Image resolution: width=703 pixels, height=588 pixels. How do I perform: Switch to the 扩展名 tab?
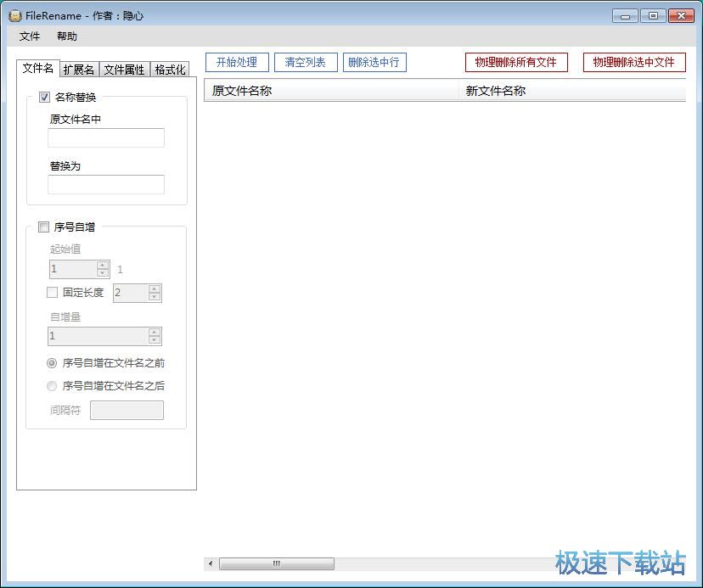point(79,70)
